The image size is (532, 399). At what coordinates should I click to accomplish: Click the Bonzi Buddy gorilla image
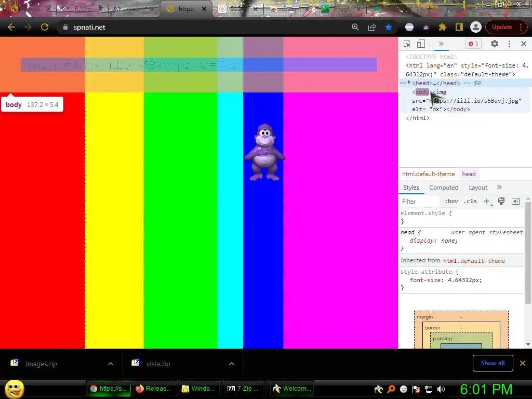click(x=264, y=152)
